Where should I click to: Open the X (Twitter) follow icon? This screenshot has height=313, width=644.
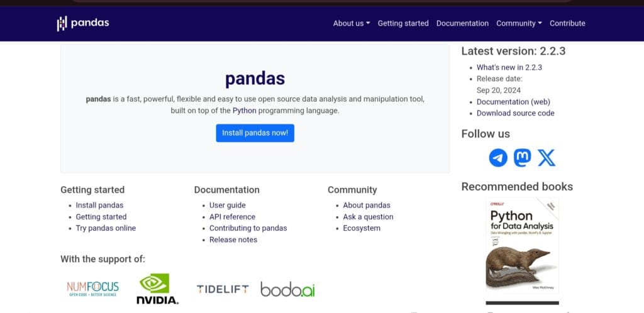547,157
